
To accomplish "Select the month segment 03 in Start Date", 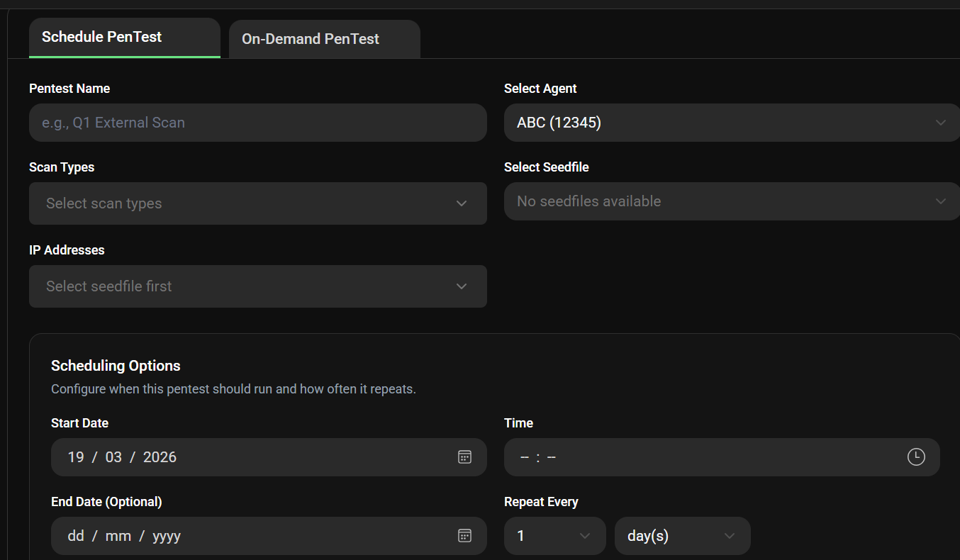I will click(113, 457).
